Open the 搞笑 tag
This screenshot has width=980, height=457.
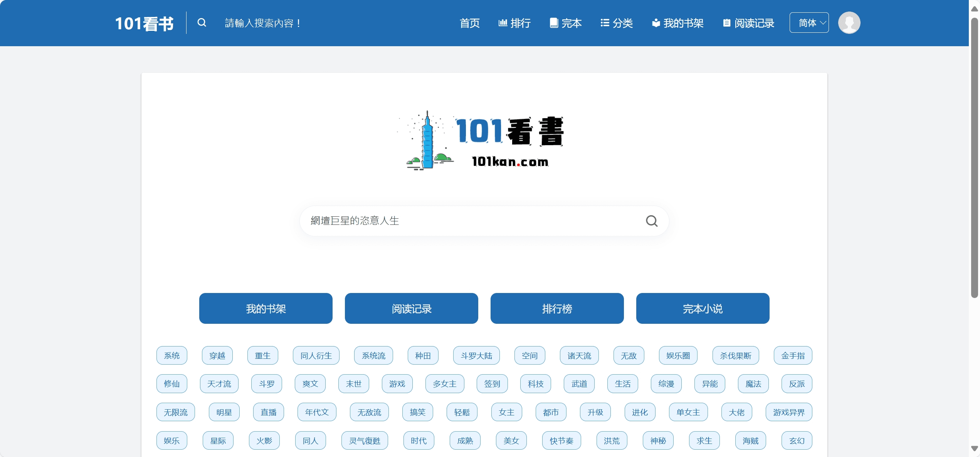[418, 412]
